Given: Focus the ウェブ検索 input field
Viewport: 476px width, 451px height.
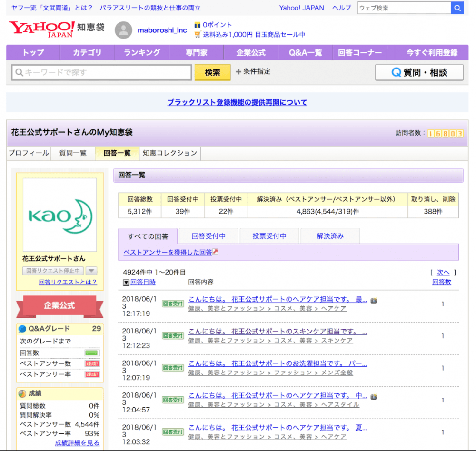Looking at the screenshot, I should pyautogui.click(x=404, y=8).
